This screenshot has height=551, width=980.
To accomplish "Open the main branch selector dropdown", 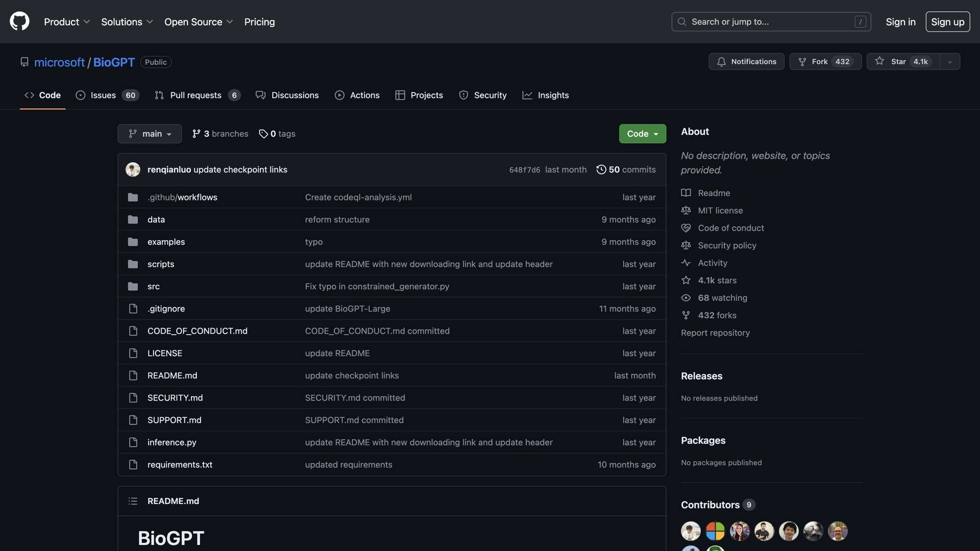I will (x=150, y=134).
